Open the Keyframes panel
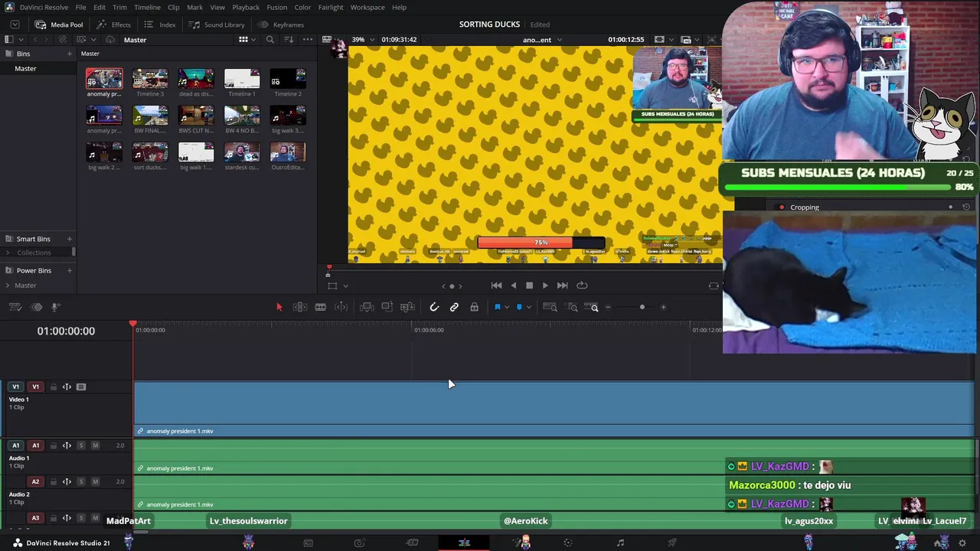Viewport: 980px width, 551px height. point(281,24)
